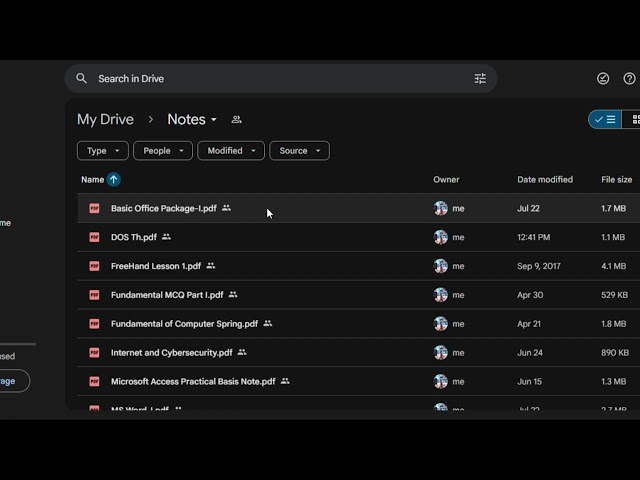Open advanced search filter options icon
Image resolution: width=640 pixels, height=480 pixels.
pos(480,78)
